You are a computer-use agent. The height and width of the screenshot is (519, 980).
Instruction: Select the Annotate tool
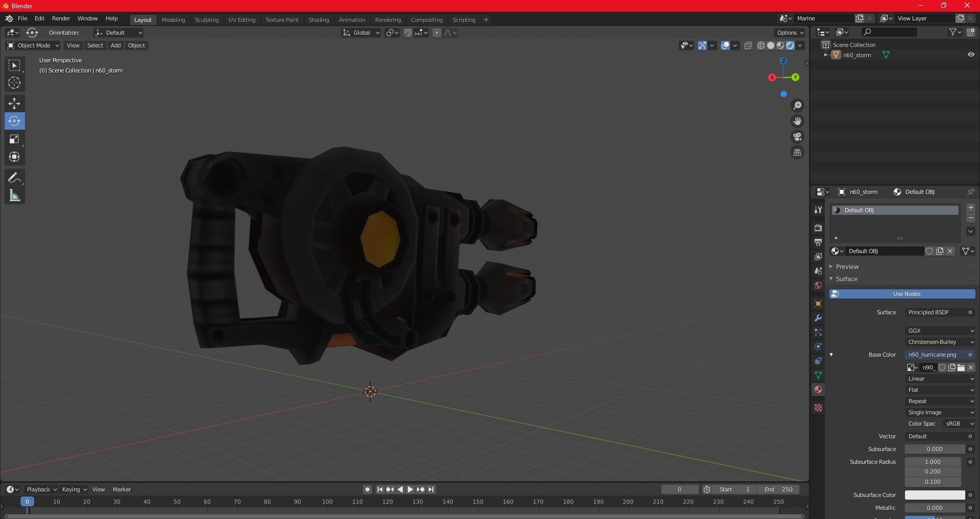coord(14,178)
